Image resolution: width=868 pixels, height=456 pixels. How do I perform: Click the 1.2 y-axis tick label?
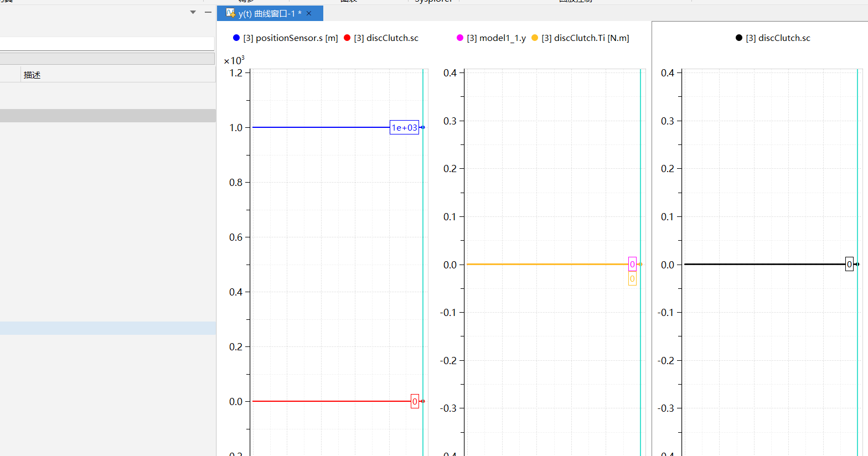(x=236, y=72)
